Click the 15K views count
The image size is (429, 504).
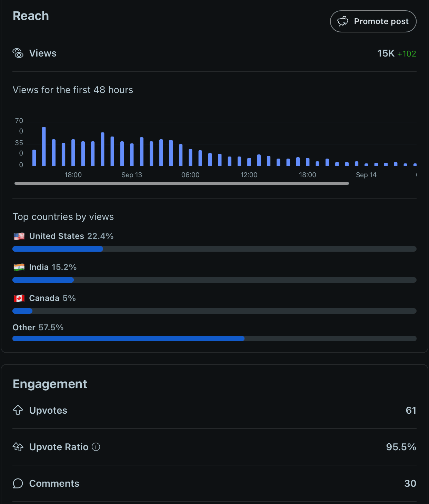coord(386,53)
